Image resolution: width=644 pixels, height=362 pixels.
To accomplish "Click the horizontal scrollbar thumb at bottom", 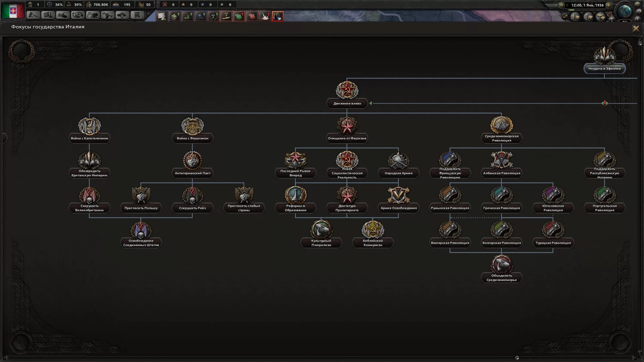I will coord(517,358).
